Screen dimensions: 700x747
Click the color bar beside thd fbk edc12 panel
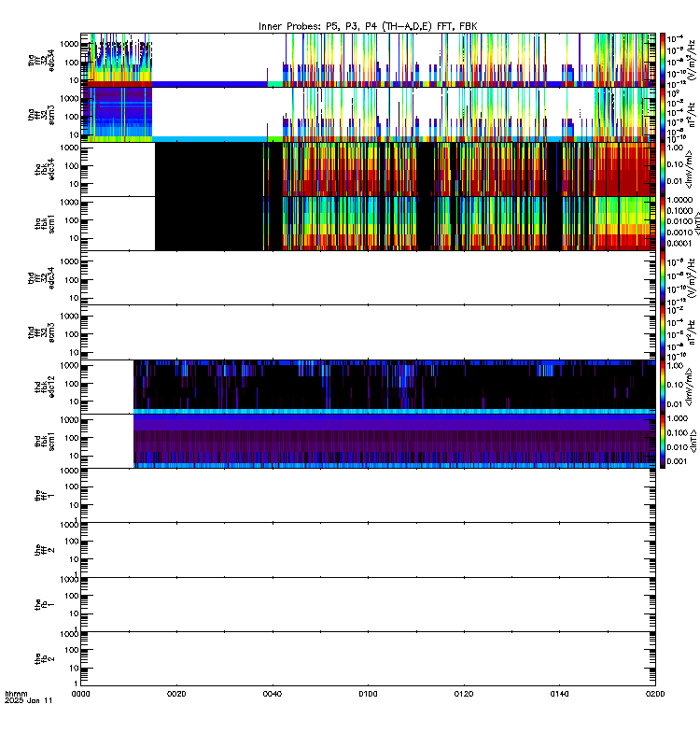click(662, 387)
